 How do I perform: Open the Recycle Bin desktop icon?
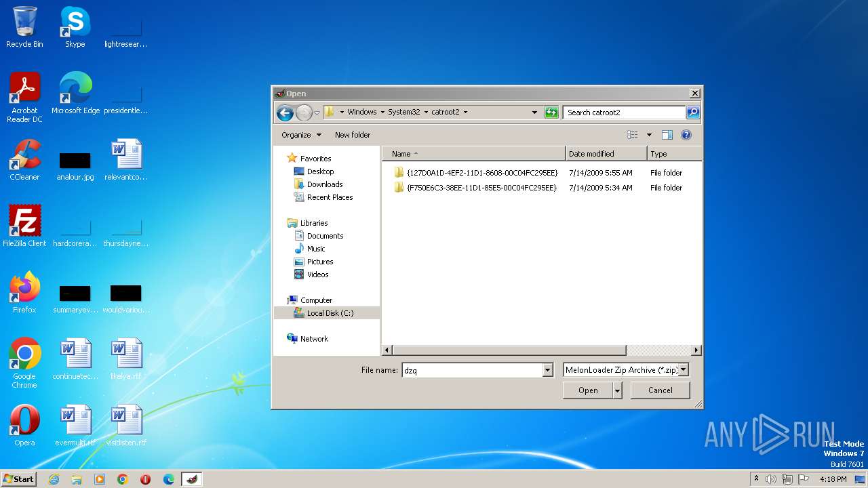pyautogui.click(x=24, y=27)
